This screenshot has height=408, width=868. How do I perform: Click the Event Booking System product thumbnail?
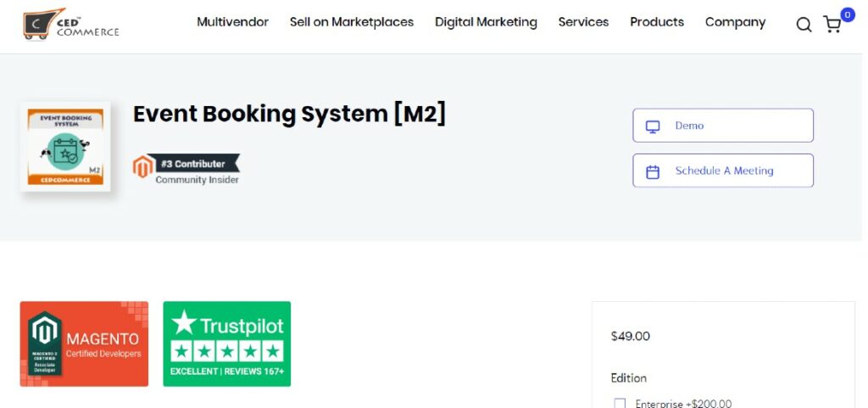65,147
